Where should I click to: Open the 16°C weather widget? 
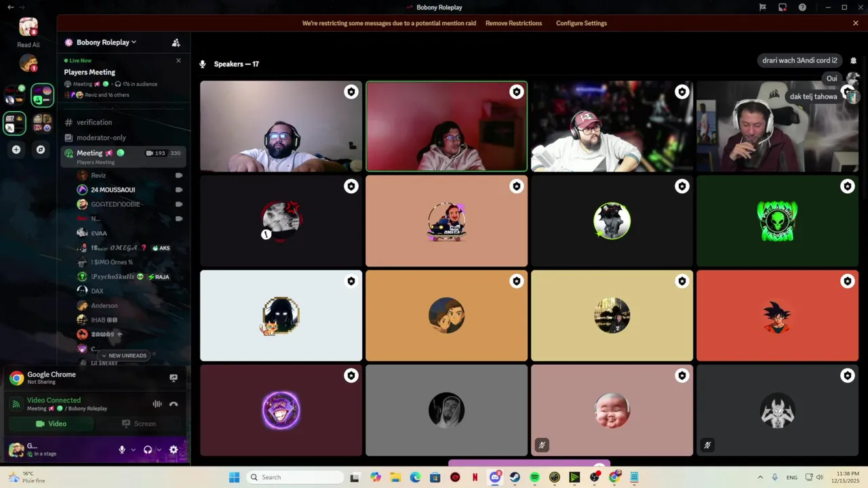[27, 477]
